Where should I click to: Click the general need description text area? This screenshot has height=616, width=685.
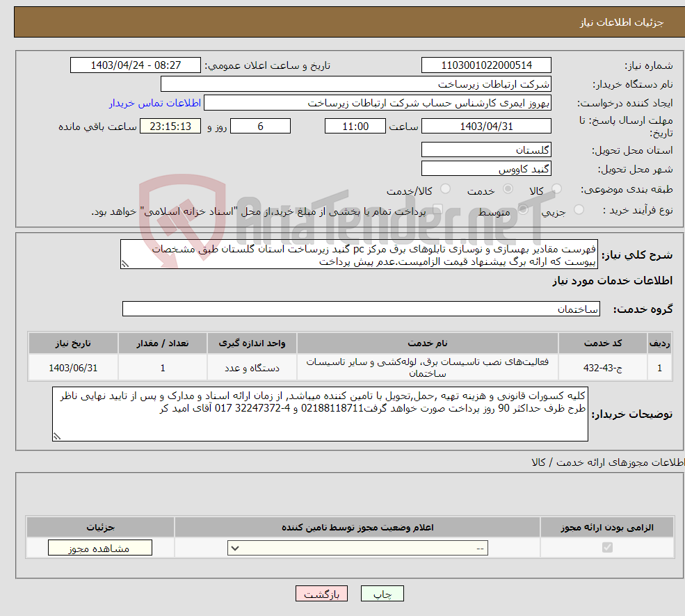[359, 254]
